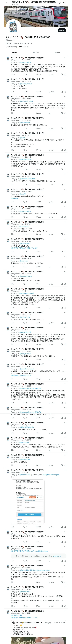Expand more options on the Dec 9, 2024 post
Screen dimensions: 72x644
[x=65, y=174]
